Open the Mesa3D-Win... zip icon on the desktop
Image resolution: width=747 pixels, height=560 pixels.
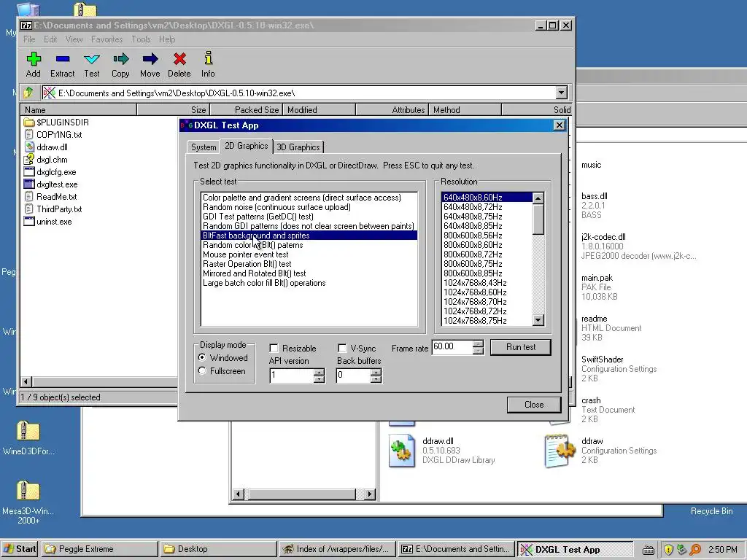[28, 491]
